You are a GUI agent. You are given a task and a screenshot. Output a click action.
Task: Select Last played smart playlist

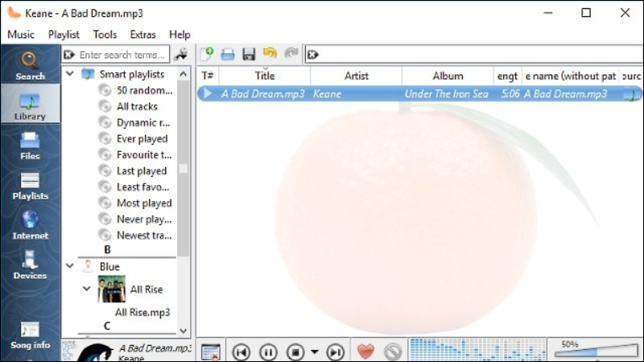[x=133, y=171]
